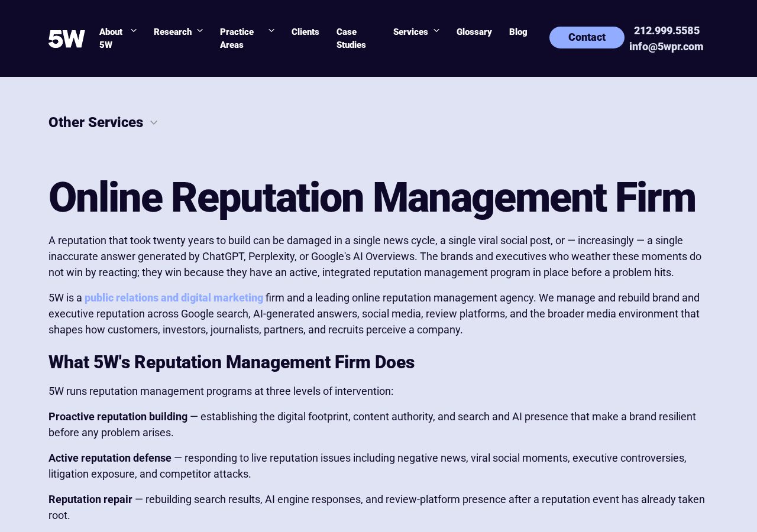
Task: Open the Research menu item
Action: click(x=173, y=32)
